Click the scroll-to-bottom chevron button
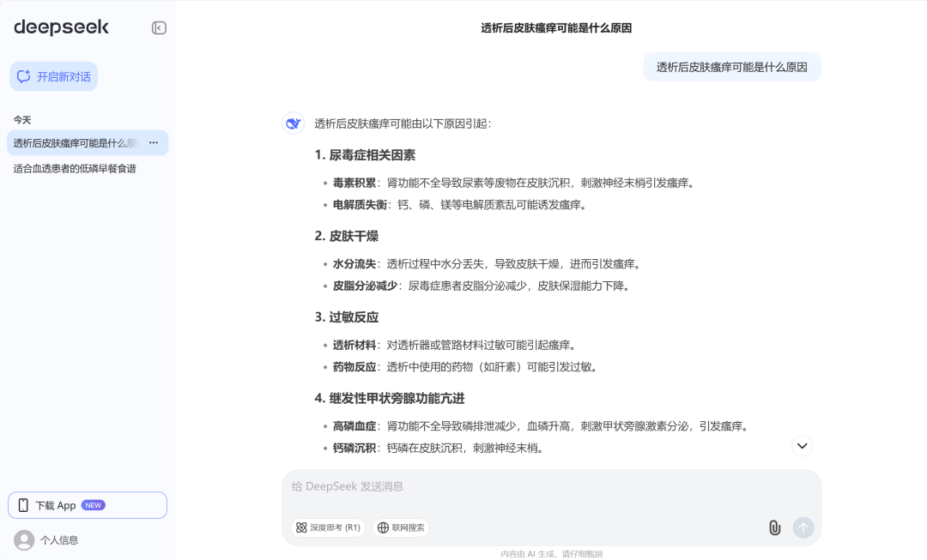Screen dimensions: 927x560 tap(802, 445)
